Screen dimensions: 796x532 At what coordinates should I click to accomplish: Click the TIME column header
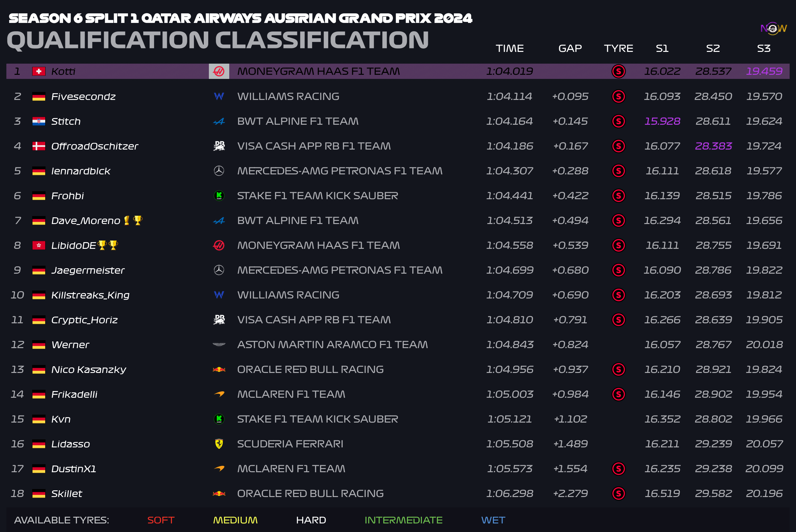[x=509, y=48]
